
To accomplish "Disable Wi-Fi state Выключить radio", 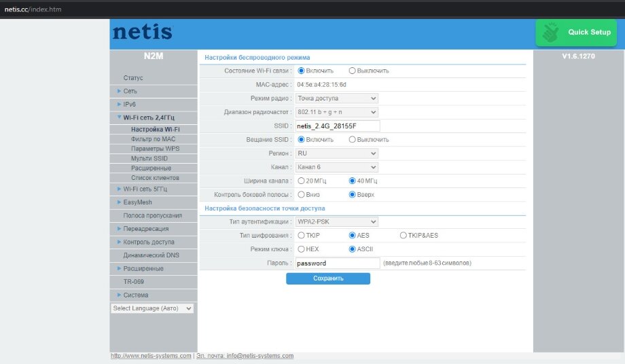I will click(352, 71).
